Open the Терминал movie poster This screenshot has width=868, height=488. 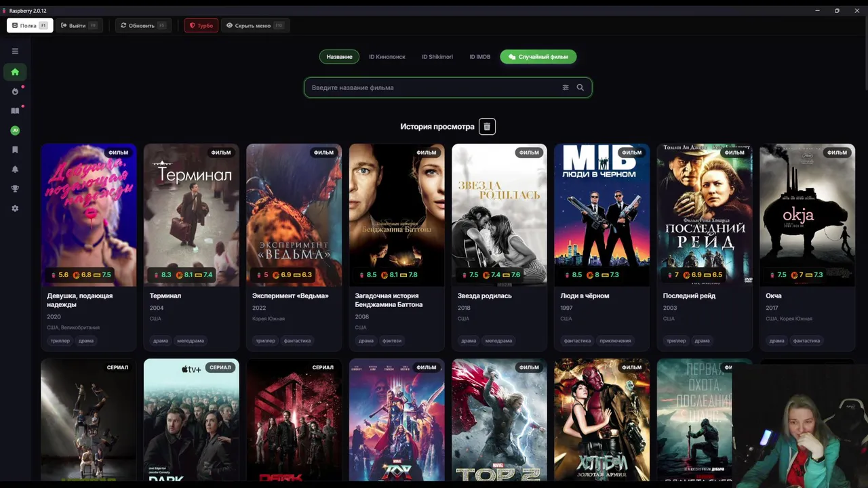click(191, 215)
